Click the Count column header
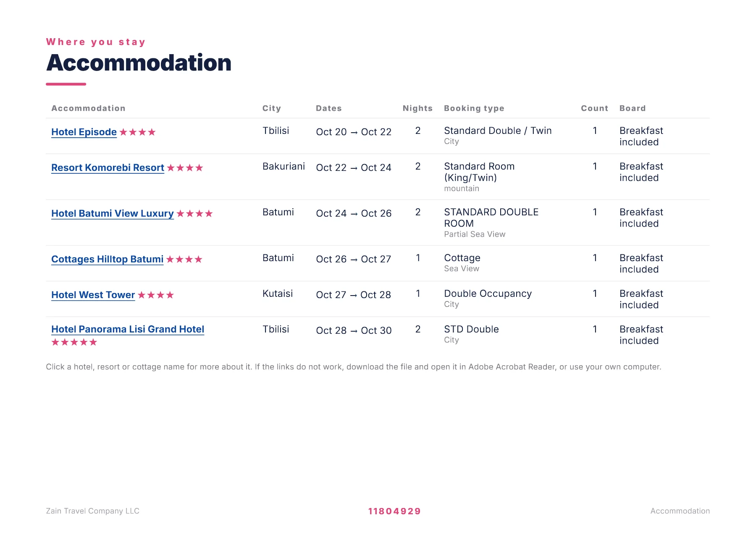This screenshot has height=534, width=756. pos(594,108)
